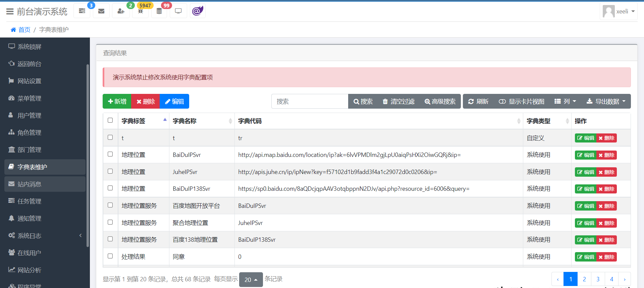The height and width of the screenshot is (288, 644).
Task: Go to page 2 of results
Action: coord(584,279)
